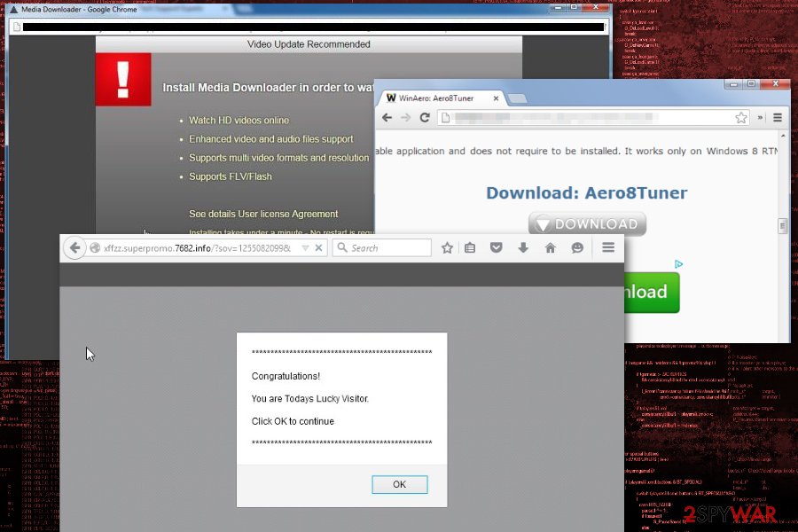
Task: Click the scroll-up arrow of WinAero page
Action: tap(783, 136)
